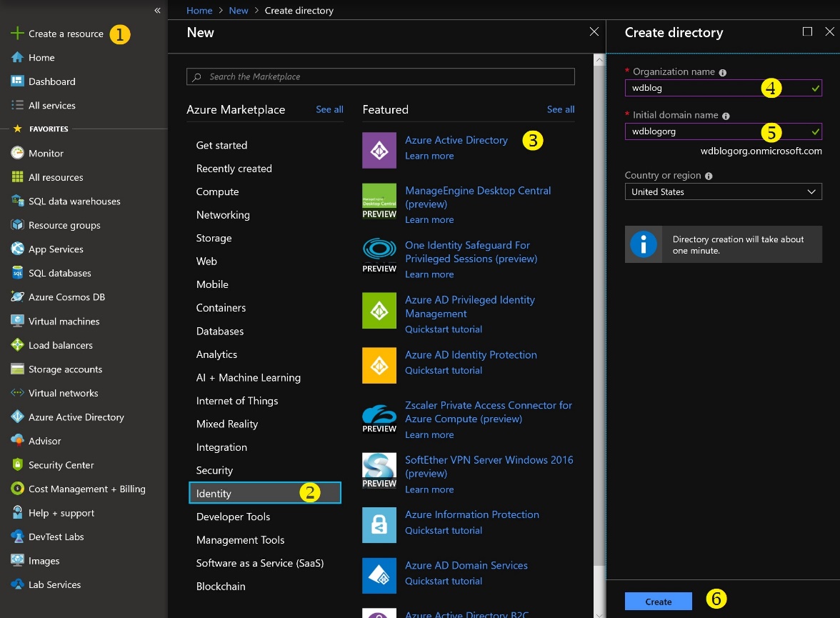Image resolution: width=840 pixels, height=618 pixels.
Task: Open App Services globe icon
Action: (17, 249)
